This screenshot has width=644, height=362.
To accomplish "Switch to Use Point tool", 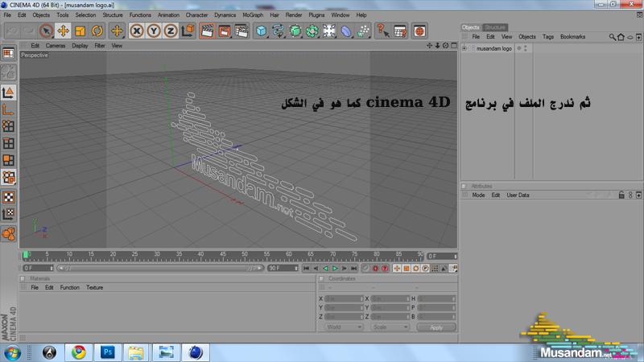I will [x=9, y=126].
